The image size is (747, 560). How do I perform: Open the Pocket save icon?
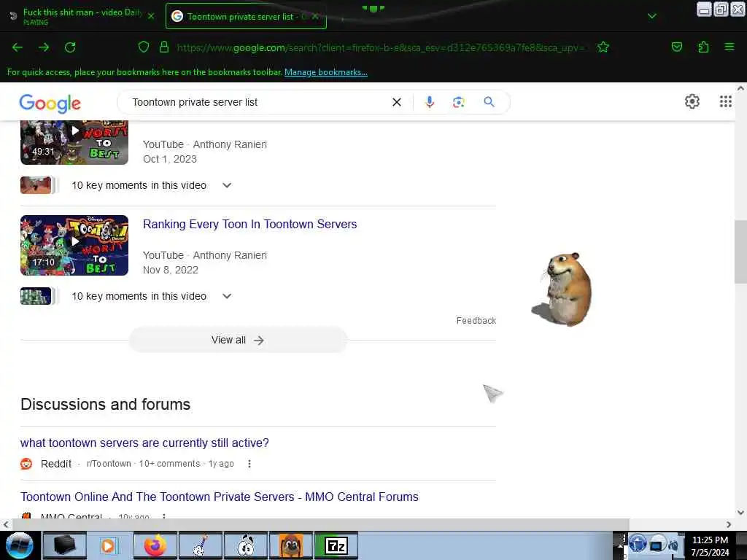pyautogui.click(x=676, y=47)
